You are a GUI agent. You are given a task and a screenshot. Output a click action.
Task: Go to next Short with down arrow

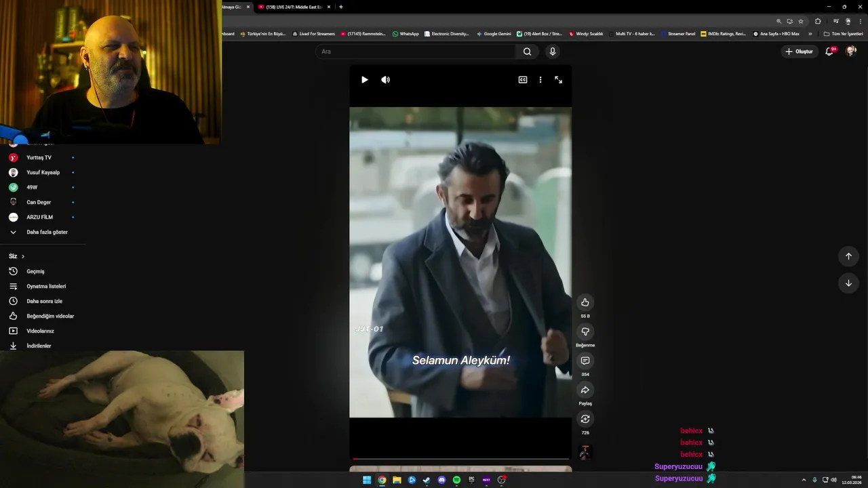pos(848,283)
